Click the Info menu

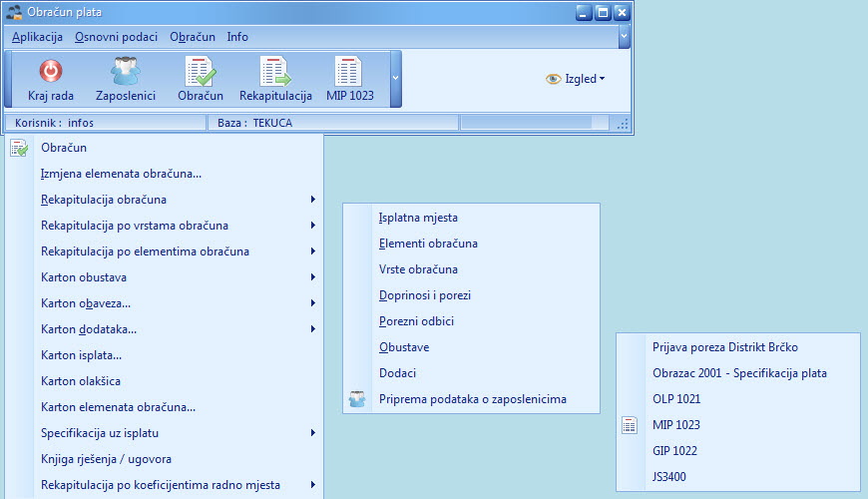tap(237, 37)
